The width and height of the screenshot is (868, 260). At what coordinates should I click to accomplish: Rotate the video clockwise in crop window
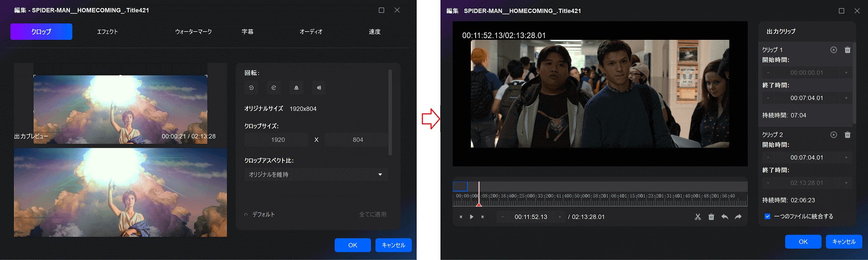(x=274, y=88)
